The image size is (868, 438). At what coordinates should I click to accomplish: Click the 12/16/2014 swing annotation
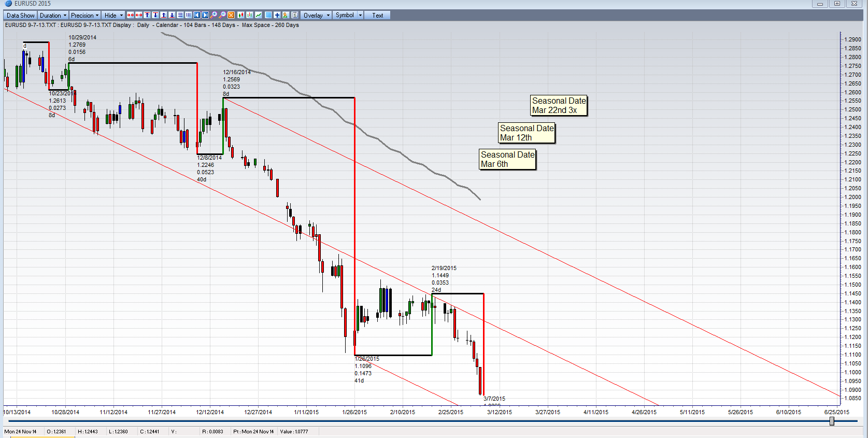click(x=237, y=83)
